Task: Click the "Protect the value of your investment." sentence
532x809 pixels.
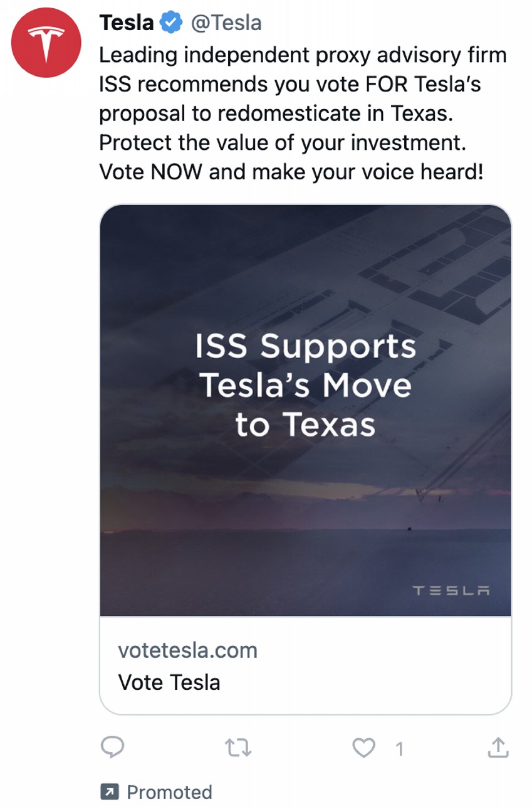Action: [283, 142]
